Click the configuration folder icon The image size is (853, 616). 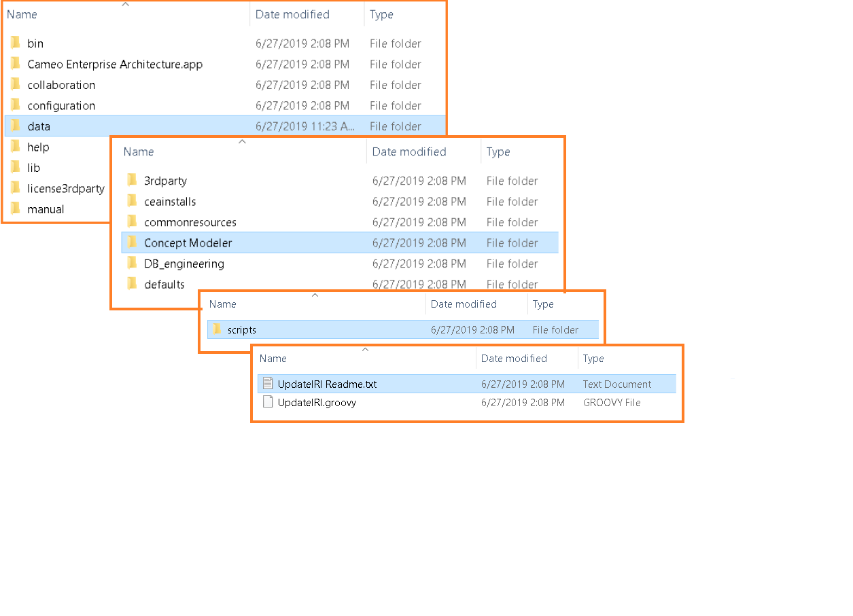coord(16,105)
